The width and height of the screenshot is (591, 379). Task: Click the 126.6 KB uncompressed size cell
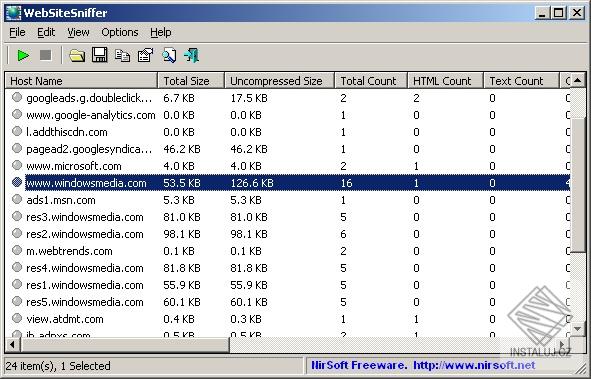click(252, 183)
